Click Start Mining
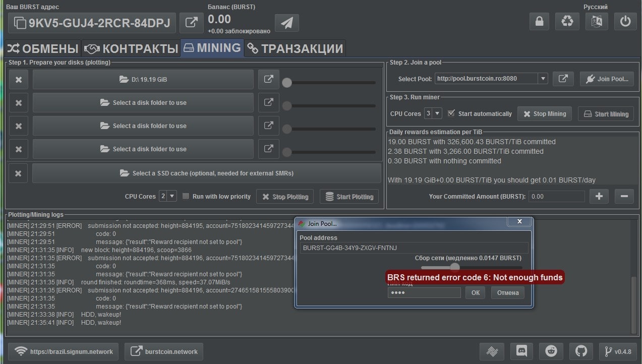Screen dimensions: 642x364 pyautogui.click(x=606, y=113)
